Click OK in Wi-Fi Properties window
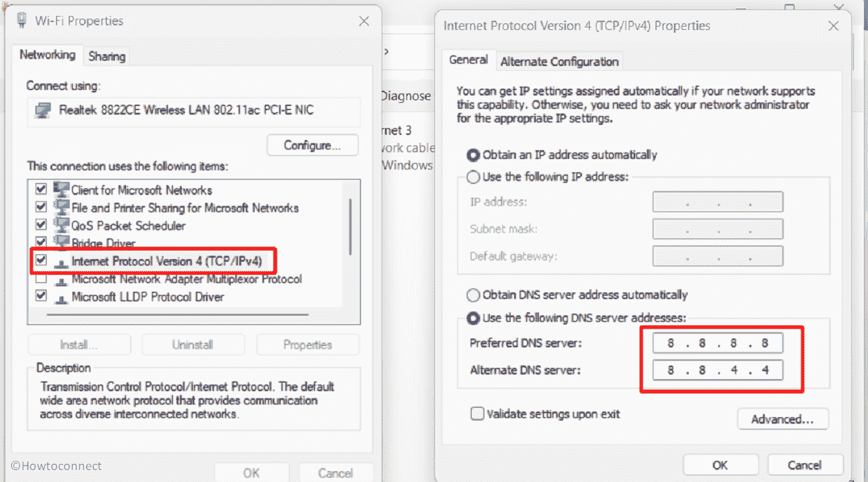Viewport: 868px width, 482px height. click(251, 473)
